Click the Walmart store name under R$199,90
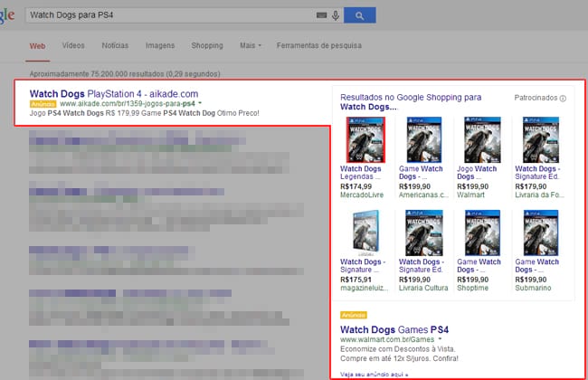The height and width of the screenshot is (380, 588). click(x=470, y=195)
